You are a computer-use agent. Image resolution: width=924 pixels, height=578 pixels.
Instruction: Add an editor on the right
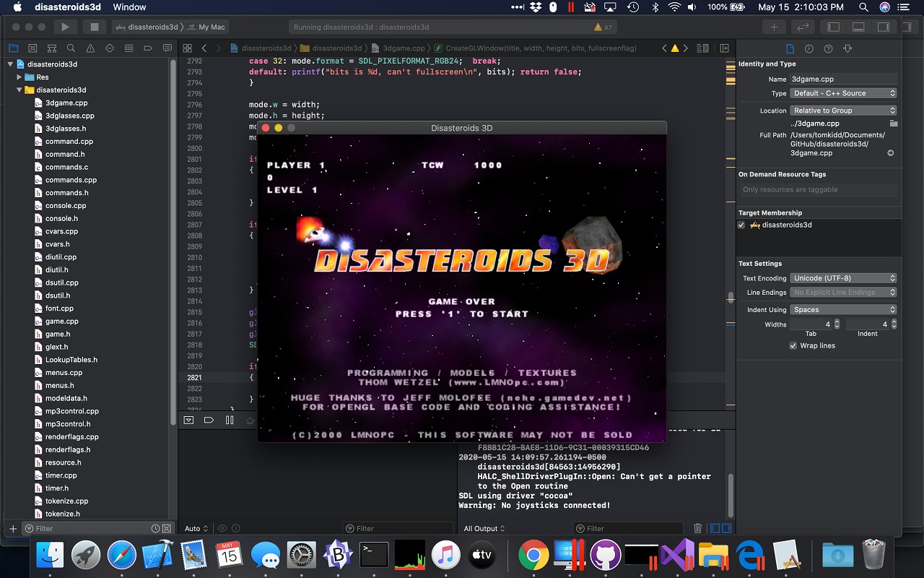coord(724,48)
